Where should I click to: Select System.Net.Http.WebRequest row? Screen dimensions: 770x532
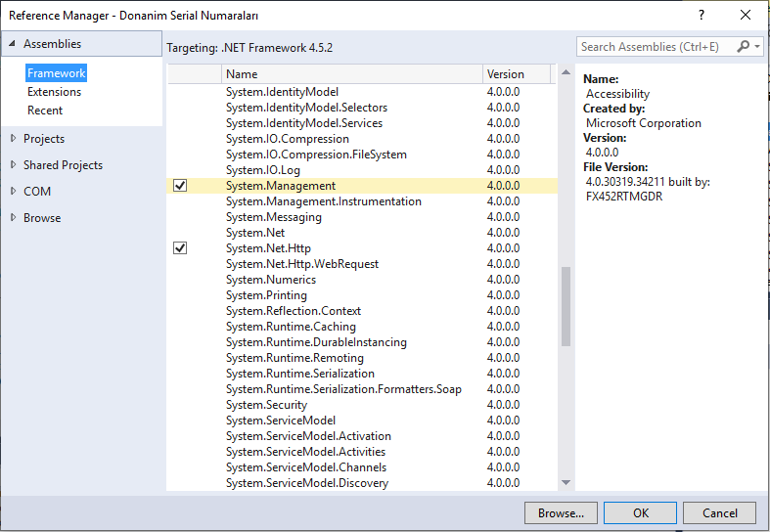coord(362,264)
